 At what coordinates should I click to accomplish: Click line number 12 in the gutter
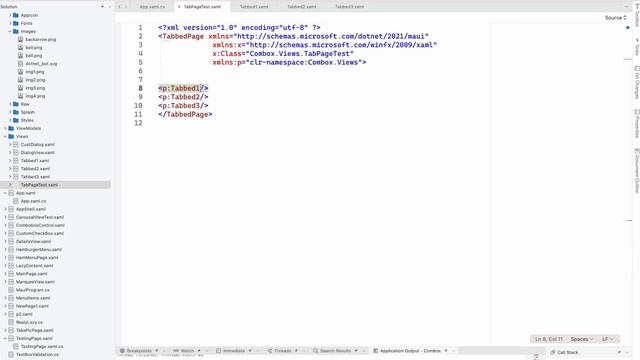[x=138, y=123]
